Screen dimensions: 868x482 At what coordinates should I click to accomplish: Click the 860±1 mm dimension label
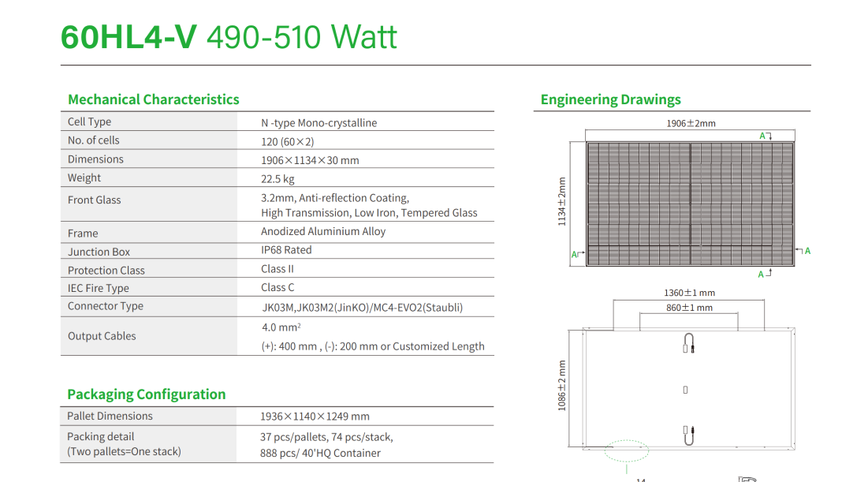tap(689, 308)
